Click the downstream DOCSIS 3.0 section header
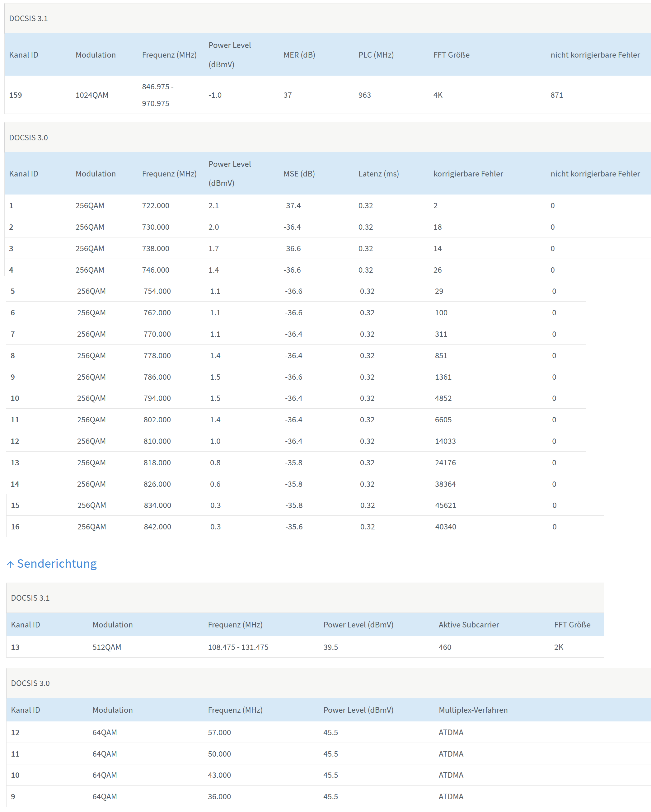651x812 pixels. click(29, 138)
